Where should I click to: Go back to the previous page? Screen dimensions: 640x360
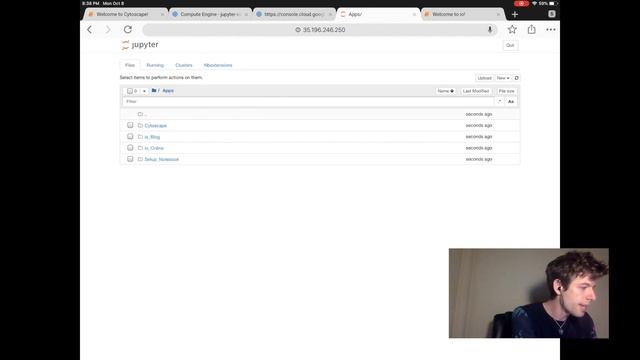(89, 29)
